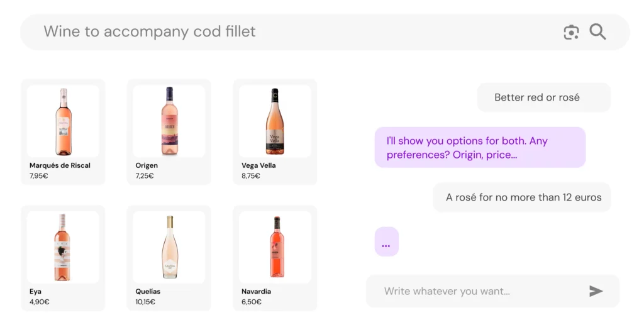View the Vega Vella bottle image

[x=275, y=121]
